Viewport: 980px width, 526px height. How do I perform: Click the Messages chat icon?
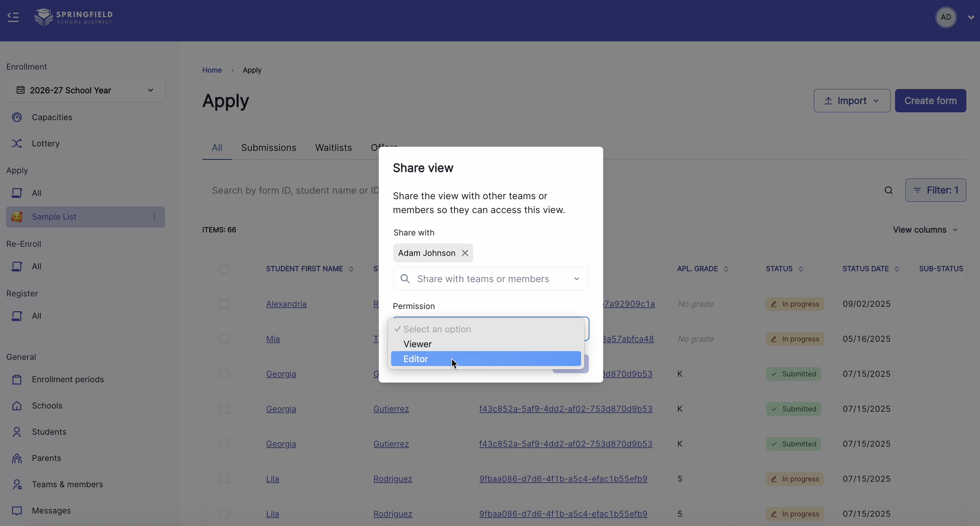pos(17,511)
